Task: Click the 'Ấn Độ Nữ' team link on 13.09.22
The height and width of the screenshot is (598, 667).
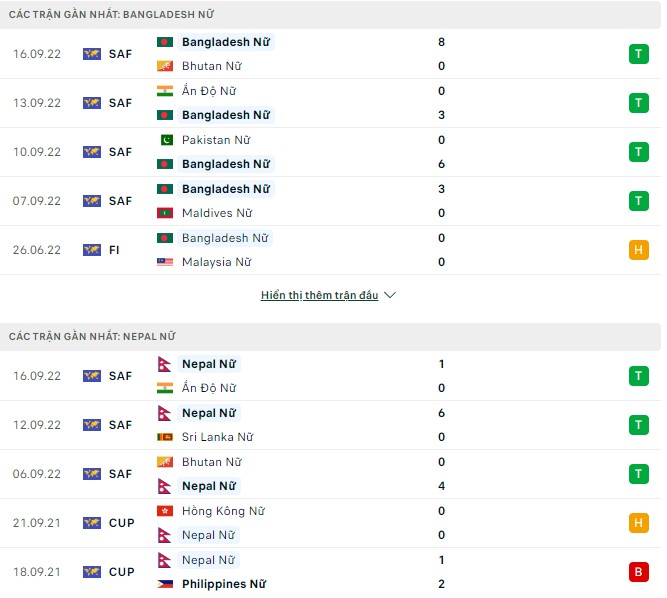Action: (208, 91)
